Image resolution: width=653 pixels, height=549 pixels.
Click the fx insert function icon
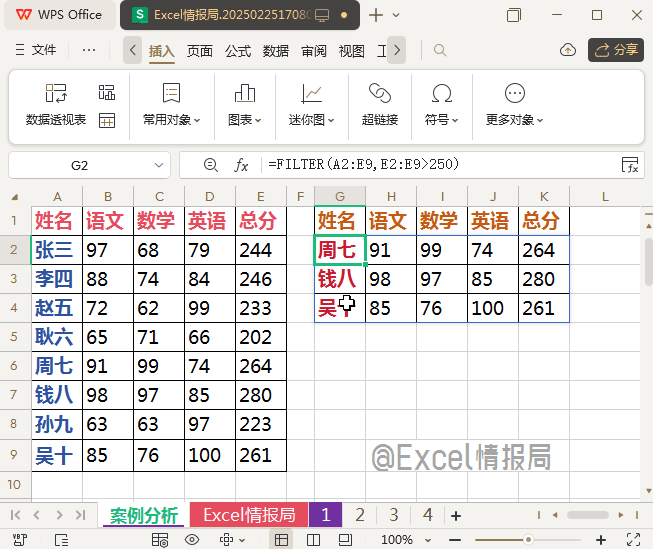pos(241,165)
